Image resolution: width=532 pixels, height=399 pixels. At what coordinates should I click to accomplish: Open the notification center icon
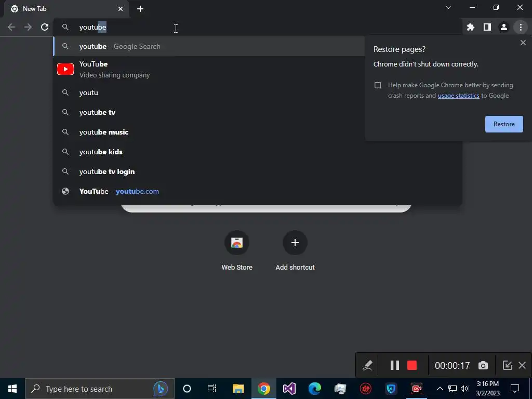(515, 389)
